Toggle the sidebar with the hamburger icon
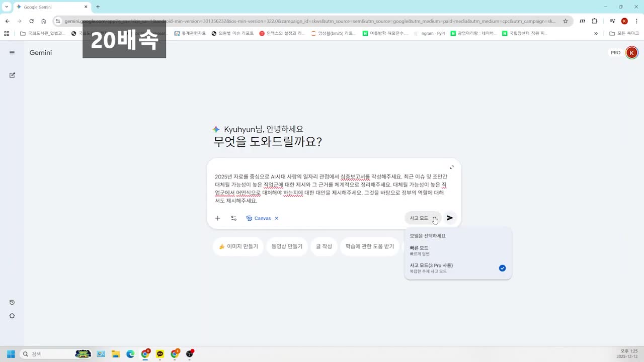This screenshot has height=362, width=644. [12, 52]
